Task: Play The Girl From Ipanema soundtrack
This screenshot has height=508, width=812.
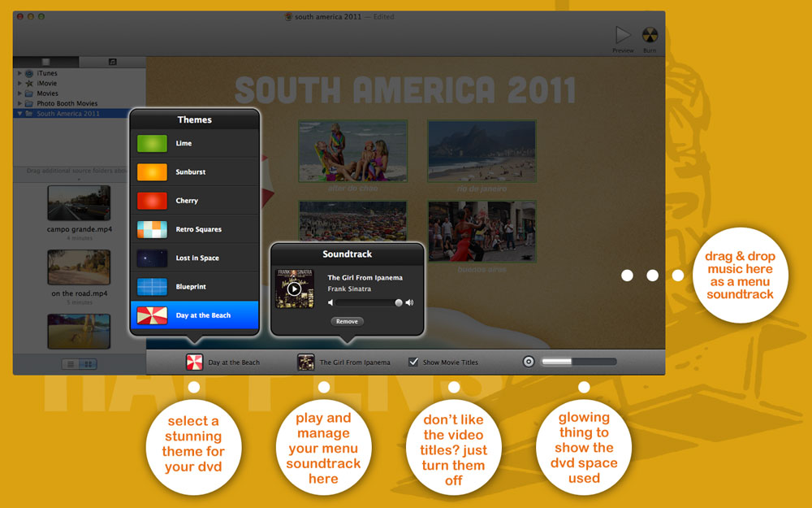Action: coord(294,289)
